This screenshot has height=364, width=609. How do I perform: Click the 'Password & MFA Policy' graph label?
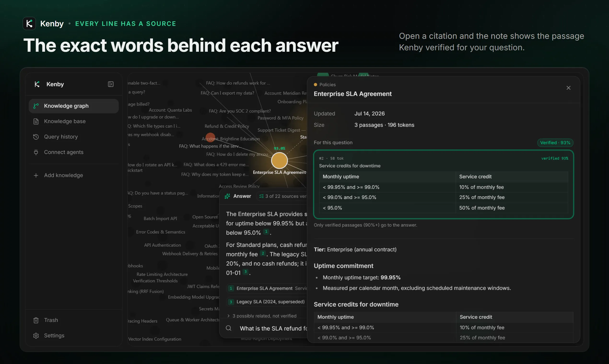click(281, 118)
